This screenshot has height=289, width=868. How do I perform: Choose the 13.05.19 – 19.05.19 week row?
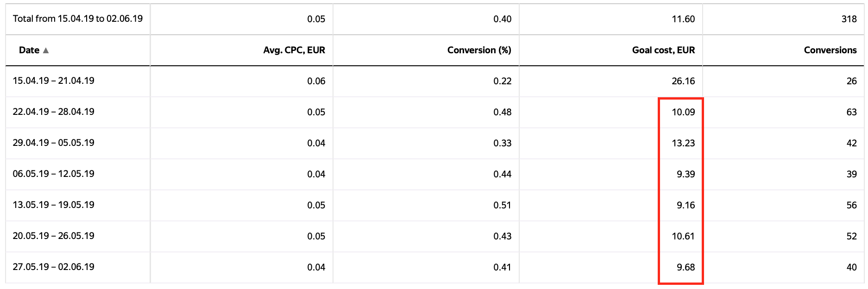53,205
